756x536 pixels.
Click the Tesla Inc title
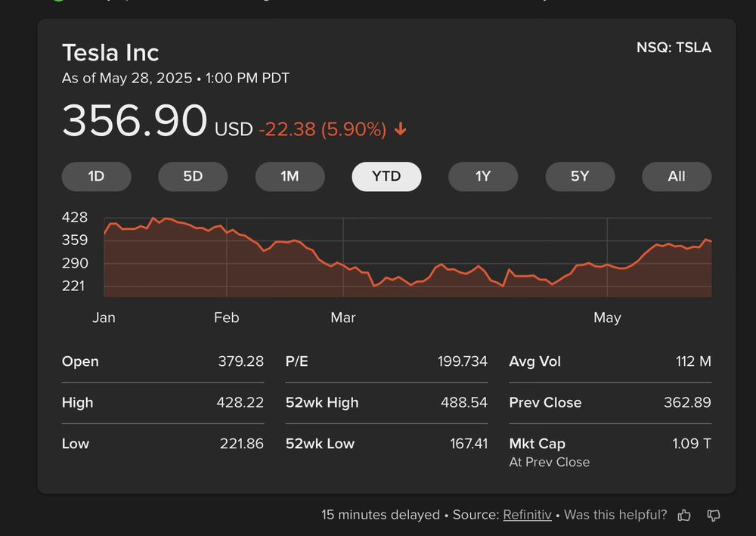(110, 52)
